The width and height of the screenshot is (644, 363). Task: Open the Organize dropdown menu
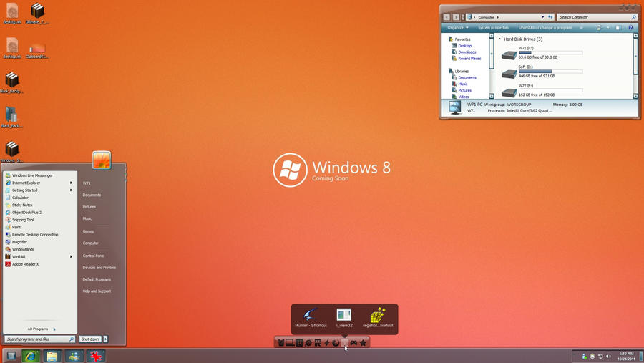457,27
